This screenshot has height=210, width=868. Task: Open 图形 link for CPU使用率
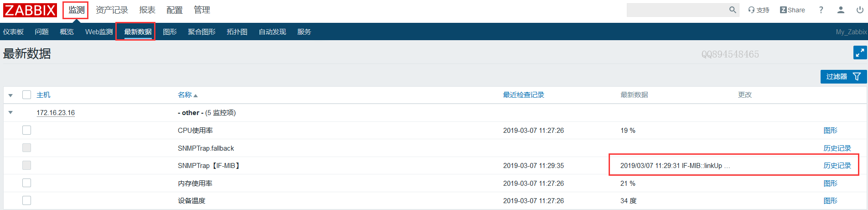pyautogui.click(x=830, y=131)
